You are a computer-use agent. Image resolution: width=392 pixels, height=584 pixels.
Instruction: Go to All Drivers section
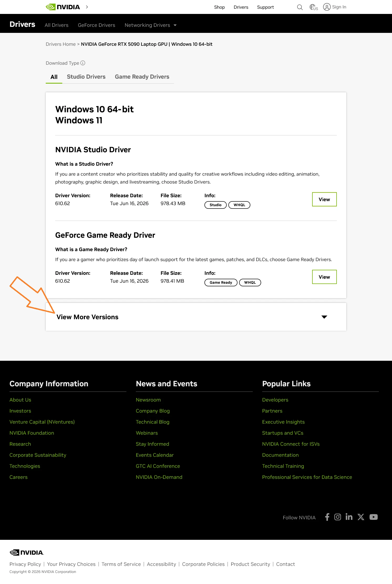click(x=56, y=25)
